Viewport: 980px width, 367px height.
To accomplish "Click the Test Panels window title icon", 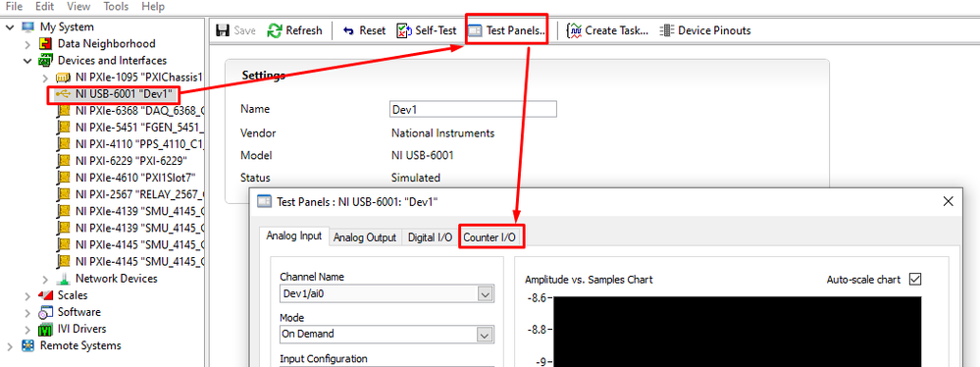I will (265, 201).
